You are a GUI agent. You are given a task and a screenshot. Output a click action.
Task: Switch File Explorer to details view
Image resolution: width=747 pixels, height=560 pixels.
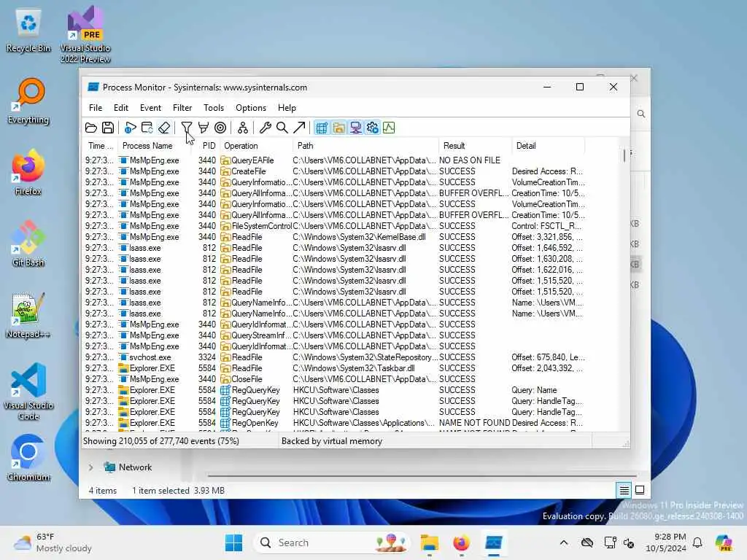(x=624, y=490)
